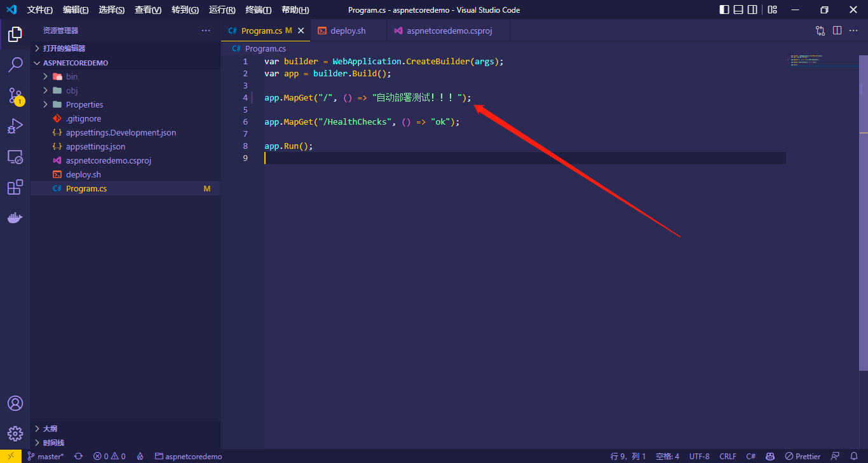
Task: Open the Accounts menu icon
Action: point(15,403)
